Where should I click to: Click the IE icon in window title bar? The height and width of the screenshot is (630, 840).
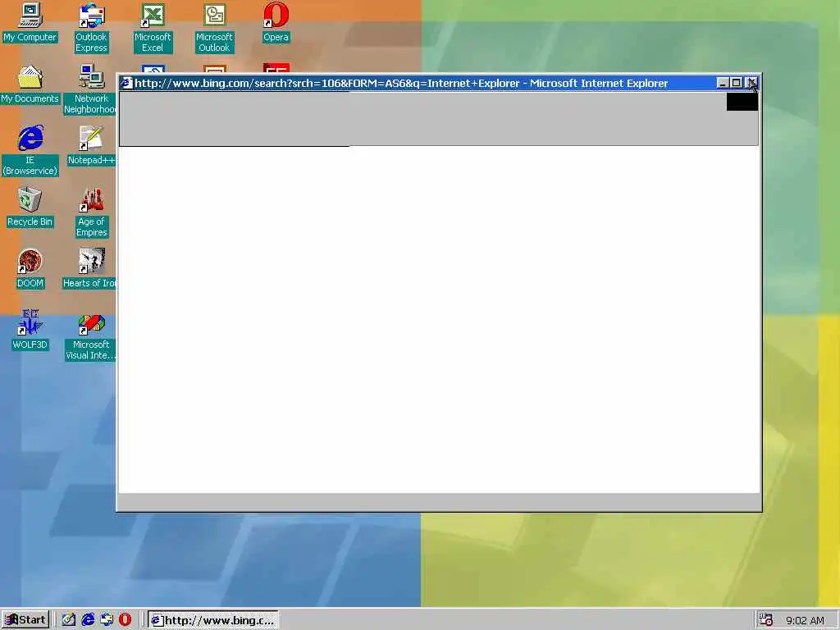pyautogui.click(x=126, y=83)
